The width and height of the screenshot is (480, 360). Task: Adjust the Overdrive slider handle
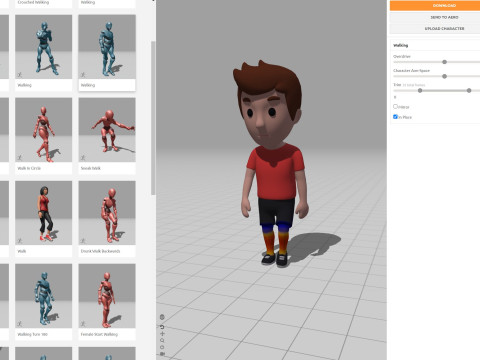point(444,62)
